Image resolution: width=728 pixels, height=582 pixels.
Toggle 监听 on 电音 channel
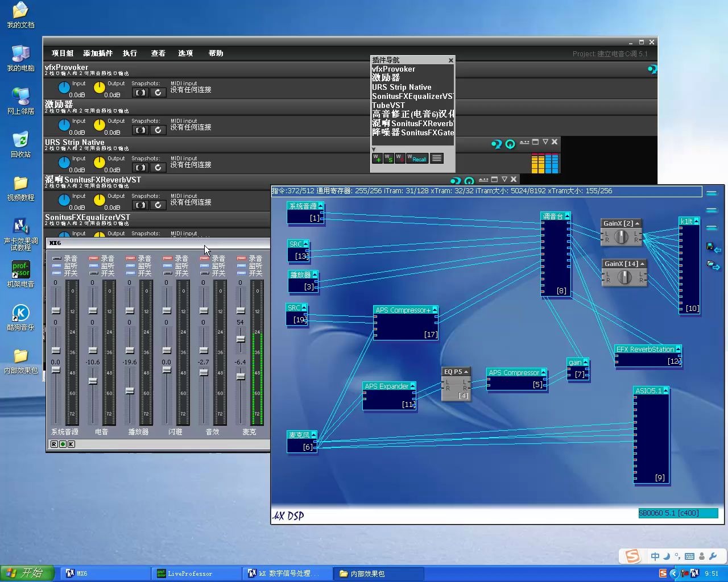pyautogui.click(x=94, y=266)
